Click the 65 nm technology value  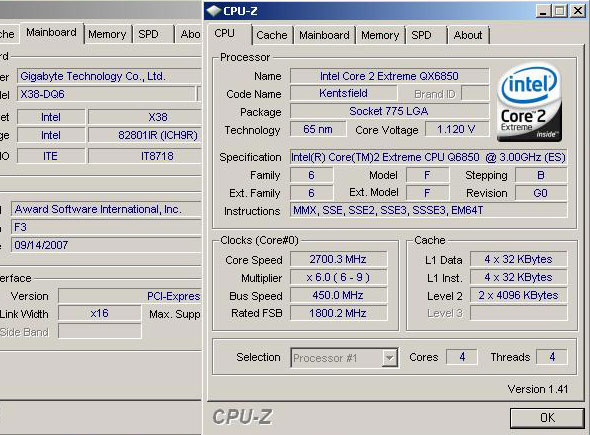click(x=318, y=129)
